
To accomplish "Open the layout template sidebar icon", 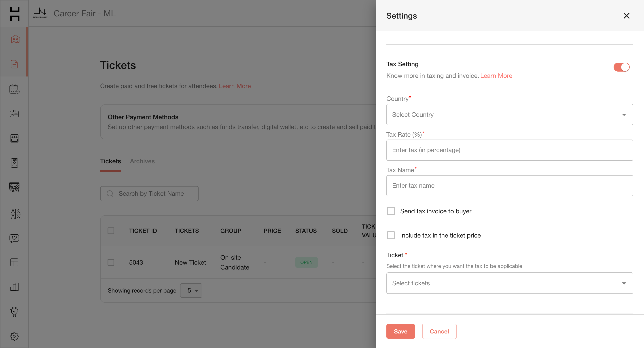I will tap(14, 262).
